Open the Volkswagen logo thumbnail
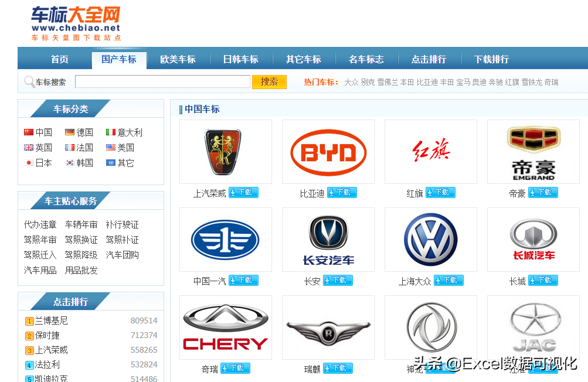 (431, 240)
